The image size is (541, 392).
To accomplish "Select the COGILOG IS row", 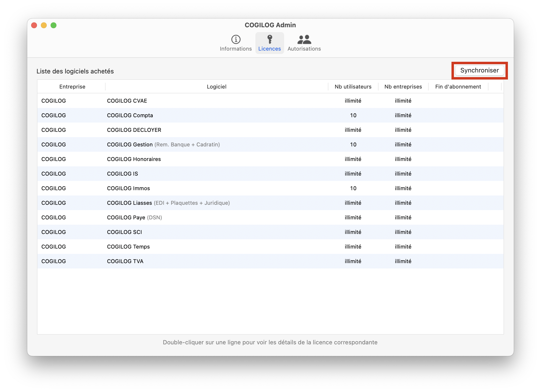I will pos(270,174).
